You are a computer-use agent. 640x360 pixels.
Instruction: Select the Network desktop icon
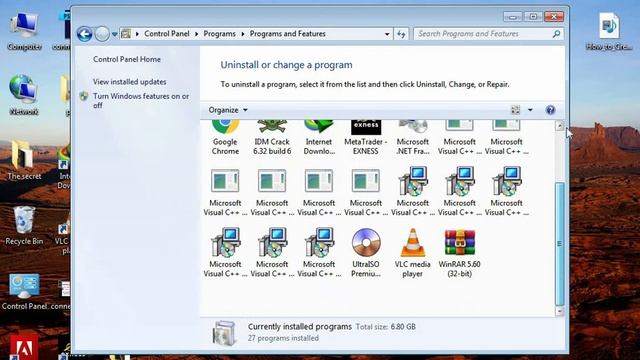point(23,95)
